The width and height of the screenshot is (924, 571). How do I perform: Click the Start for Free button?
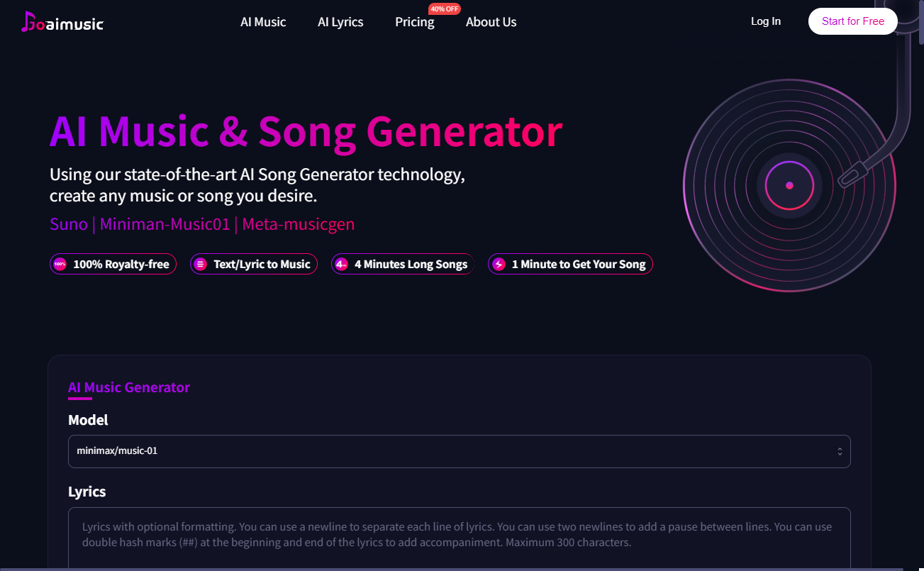[853, 21]
